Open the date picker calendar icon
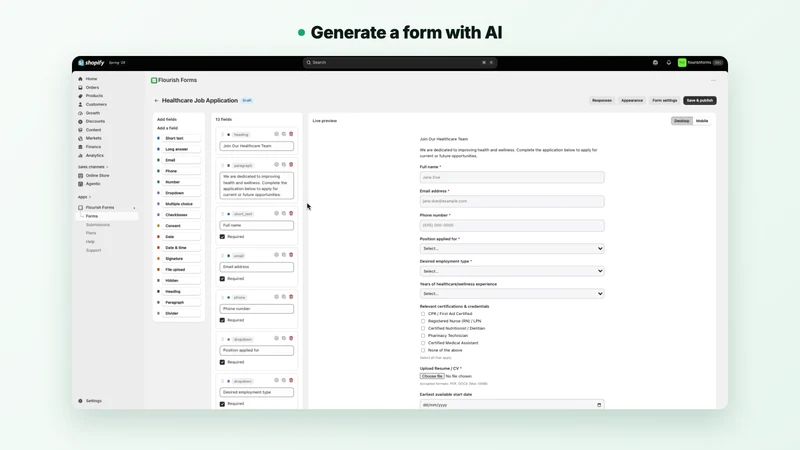Image resolution: width=800 pixels, height=450 pixels. pos(599,405)
